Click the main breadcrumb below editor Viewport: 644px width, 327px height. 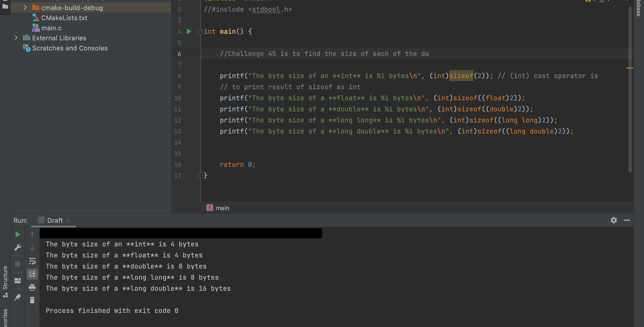[222, 208]
